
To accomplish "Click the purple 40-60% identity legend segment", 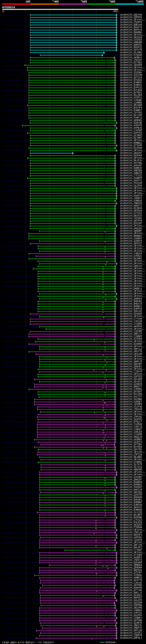I will pyautogui.click(x=73, y=4).
